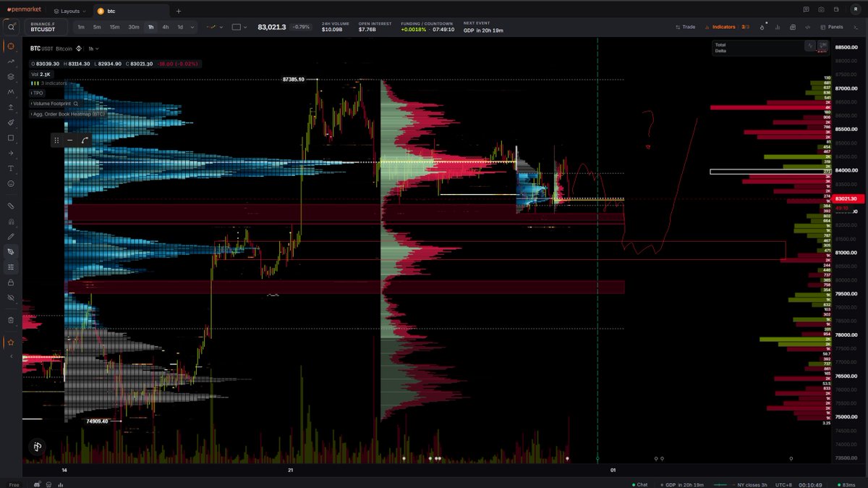Viewport: 868px width, 488px height.
Task: Select the rectangle shape tool
Action: click(11, 138)
